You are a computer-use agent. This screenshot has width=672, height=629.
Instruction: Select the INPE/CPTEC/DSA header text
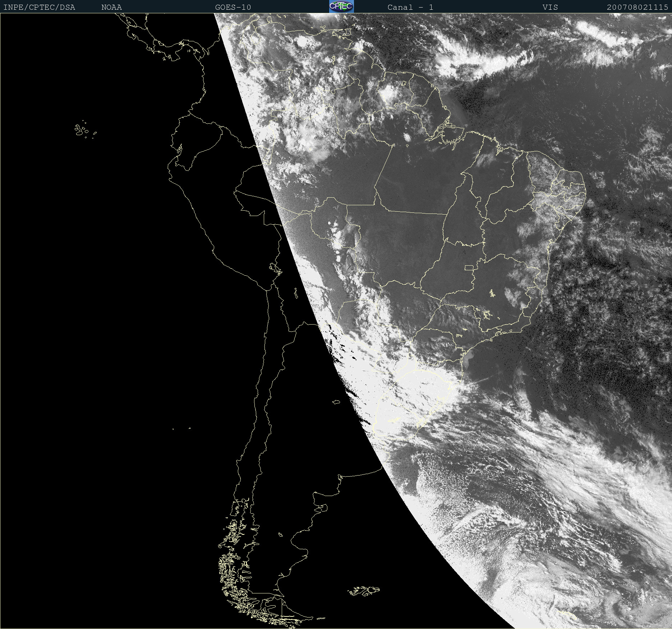click(39, 7)
